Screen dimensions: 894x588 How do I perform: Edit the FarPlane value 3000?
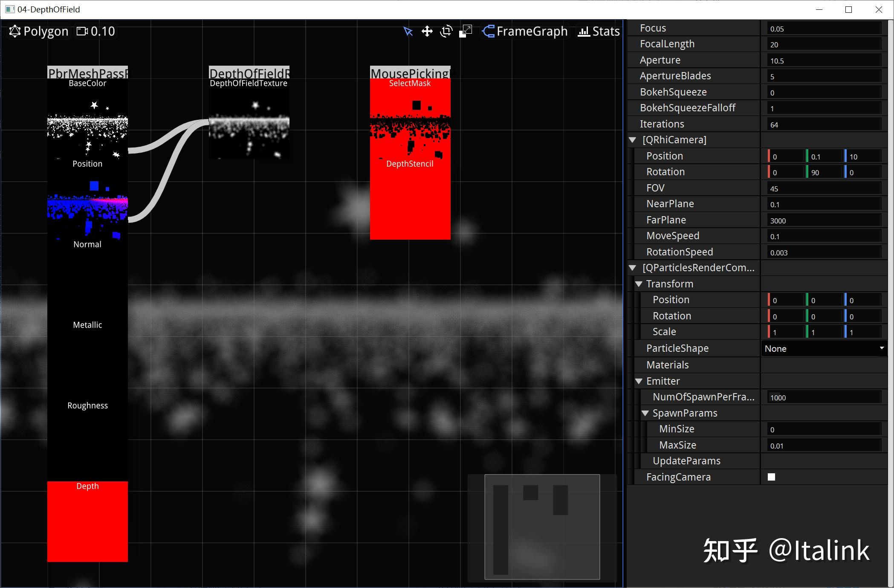[824, 220]
